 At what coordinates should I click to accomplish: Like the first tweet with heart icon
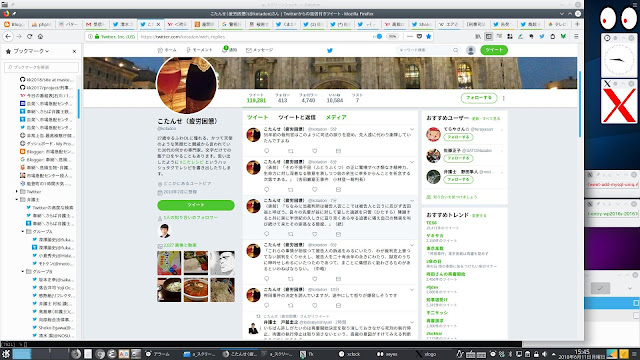click(314, 151)
